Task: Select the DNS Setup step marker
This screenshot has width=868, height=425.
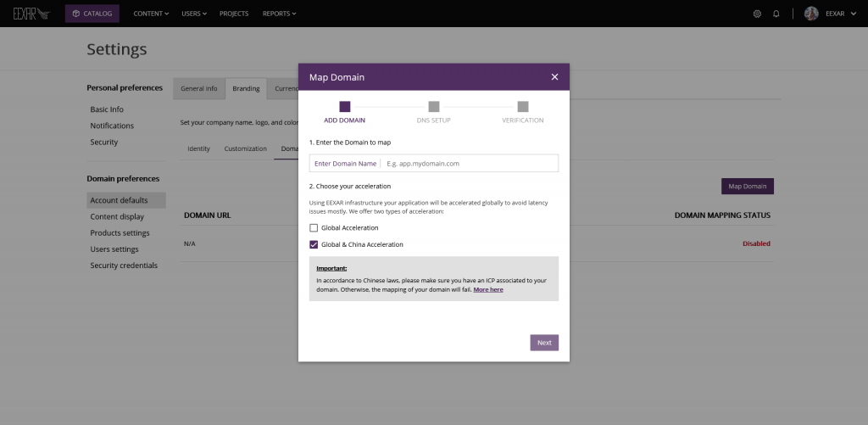Action: (434, 106)
